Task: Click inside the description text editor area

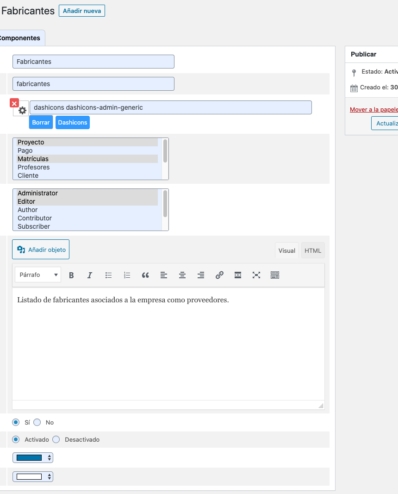Action: tap(168, 344)
